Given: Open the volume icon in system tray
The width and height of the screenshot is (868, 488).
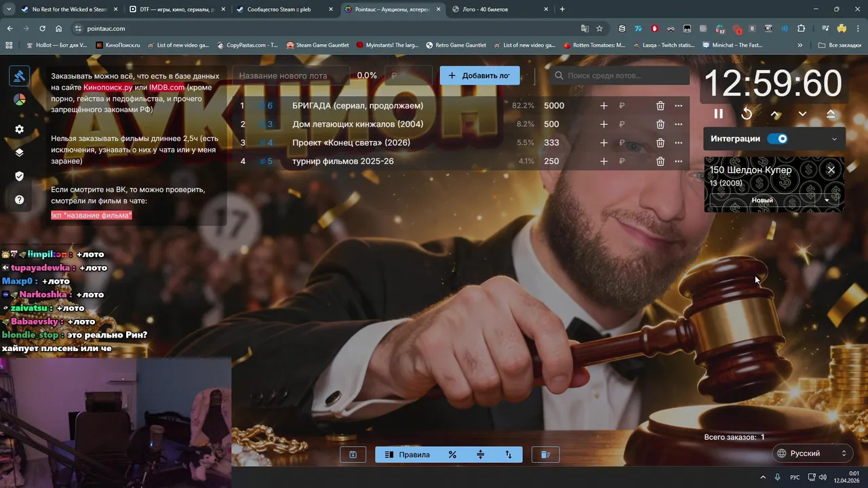Looking at the screenshot, I should pos(823,477).
